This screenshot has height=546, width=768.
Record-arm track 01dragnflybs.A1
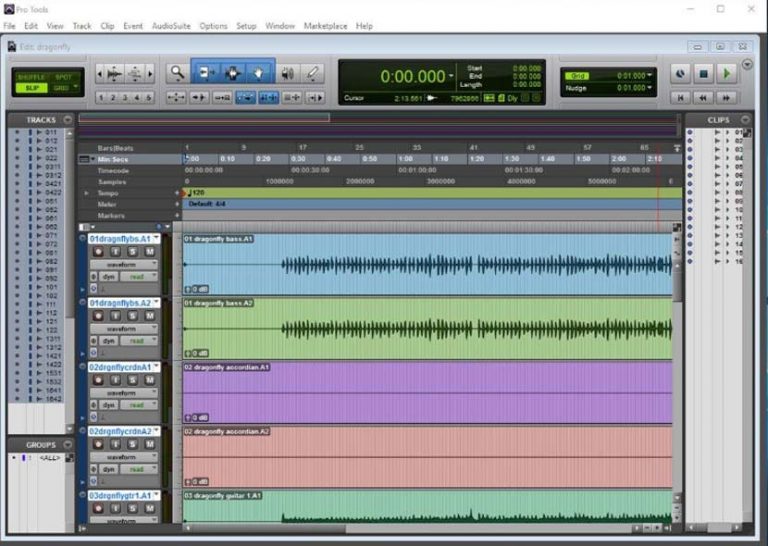coord(98,252)
